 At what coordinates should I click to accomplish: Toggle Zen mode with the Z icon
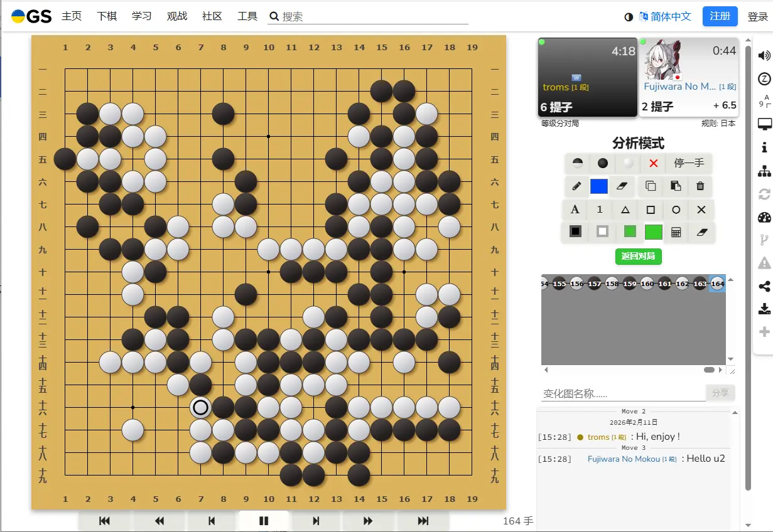(x=764, y=78)
